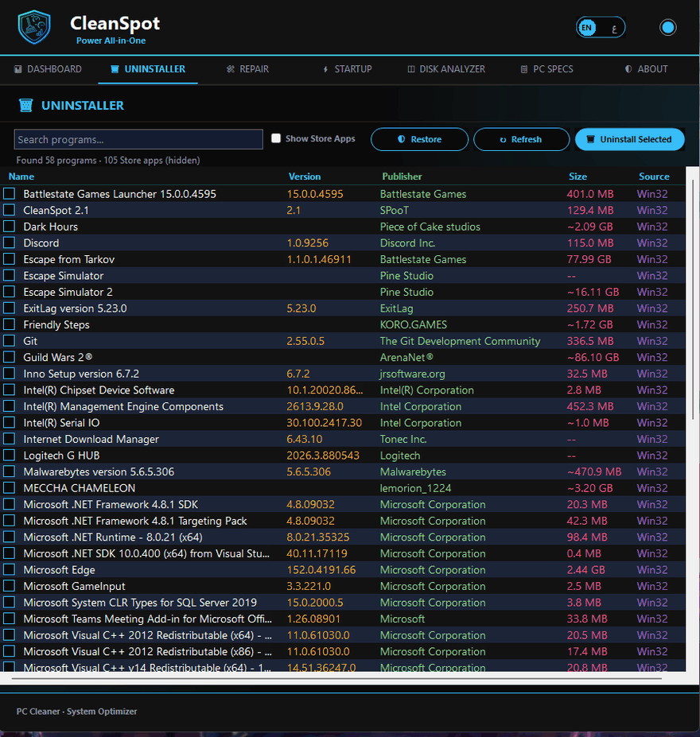View the PC Specs tab
The image size is (700, 737).
point(546,69)
